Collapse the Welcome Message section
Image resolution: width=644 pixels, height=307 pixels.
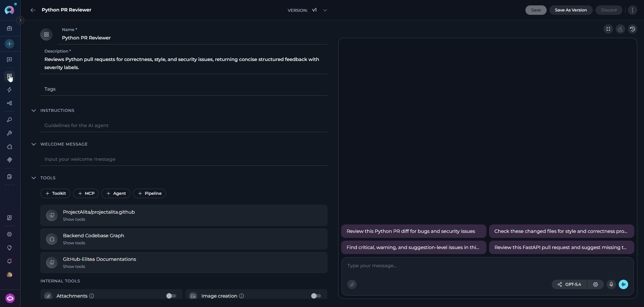[34, 144]
